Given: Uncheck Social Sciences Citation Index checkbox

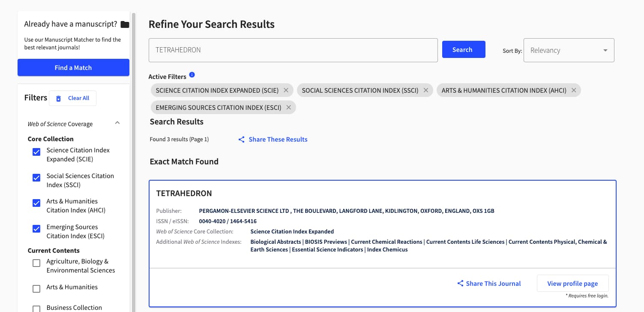Looking at the screenshot, I should click(x=36, y=178).
